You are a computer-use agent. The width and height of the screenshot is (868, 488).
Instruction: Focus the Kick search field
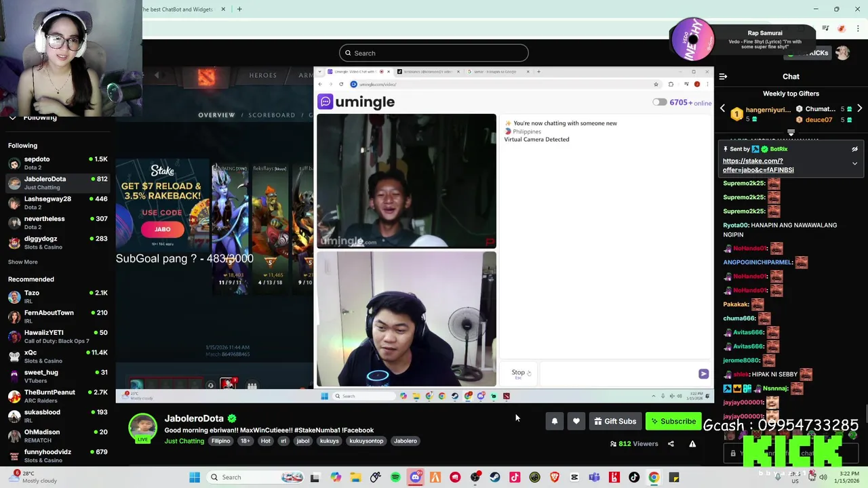tap(434, 53)
